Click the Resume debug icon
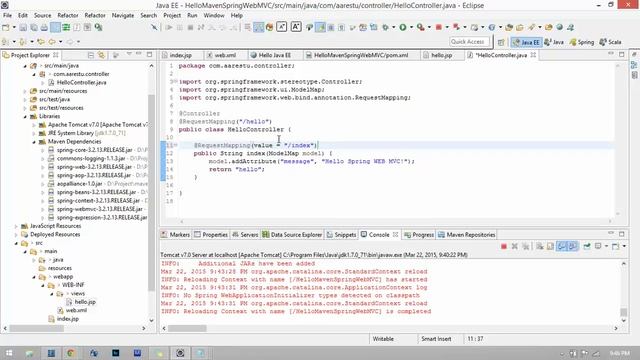Image resolution: width=640 pixels, height=360 pixels. coord(169,27)
